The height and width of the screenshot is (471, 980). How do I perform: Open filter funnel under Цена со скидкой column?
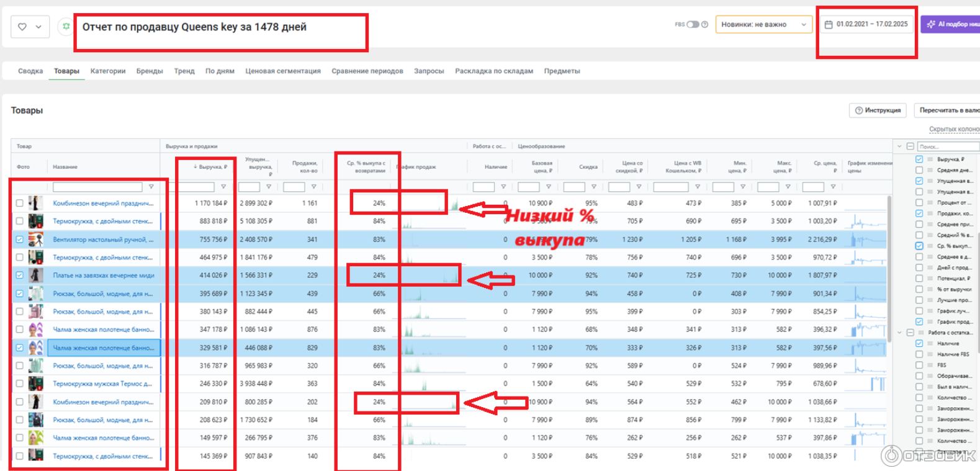coord(639,187)
